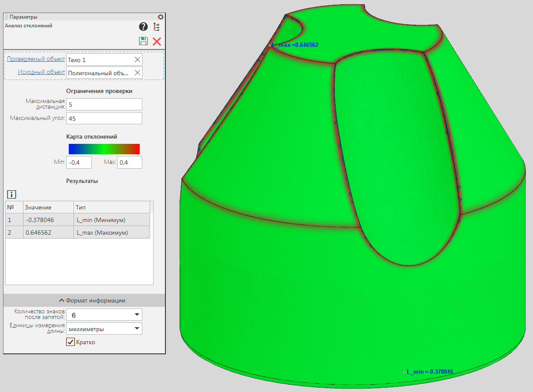Clear the 'Полигональный объ...' source field
This screenshot has height=392, width=533.
pos(137,73)
